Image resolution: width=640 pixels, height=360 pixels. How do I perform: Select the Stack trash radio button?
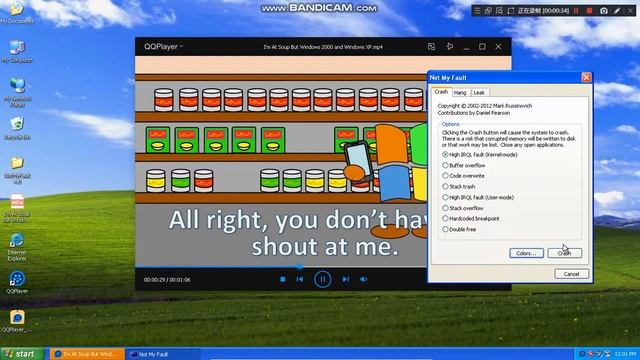click(445, 187)
